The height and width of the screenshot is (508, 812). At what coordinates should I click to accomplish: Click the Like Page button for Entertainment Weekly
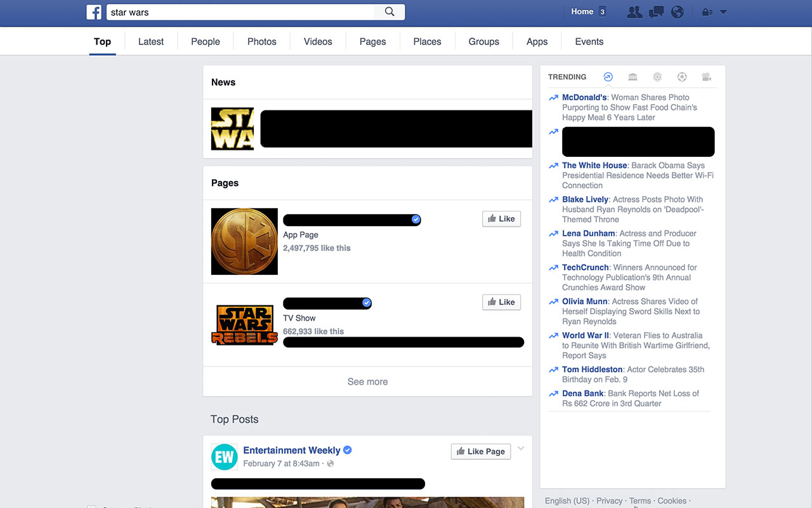[481, 451]
